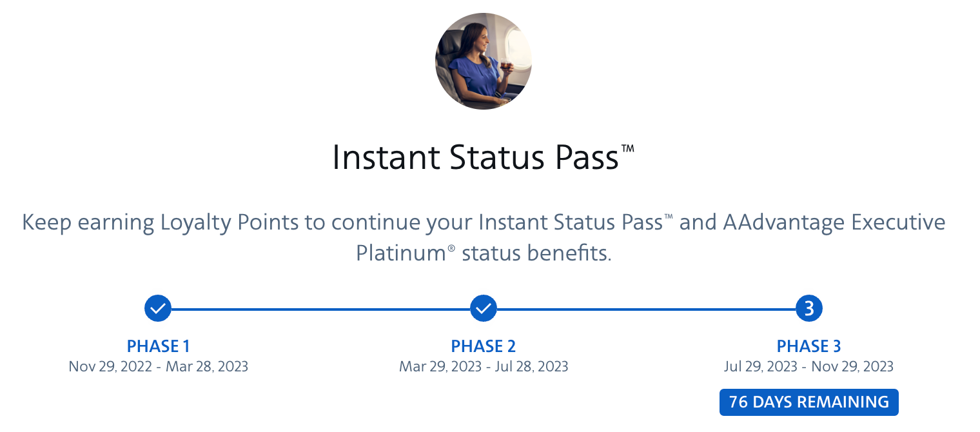Click the Jul 29, 2023 date range text
The image size is (980, 432).
pyautogui.click(x=809, y=366)
